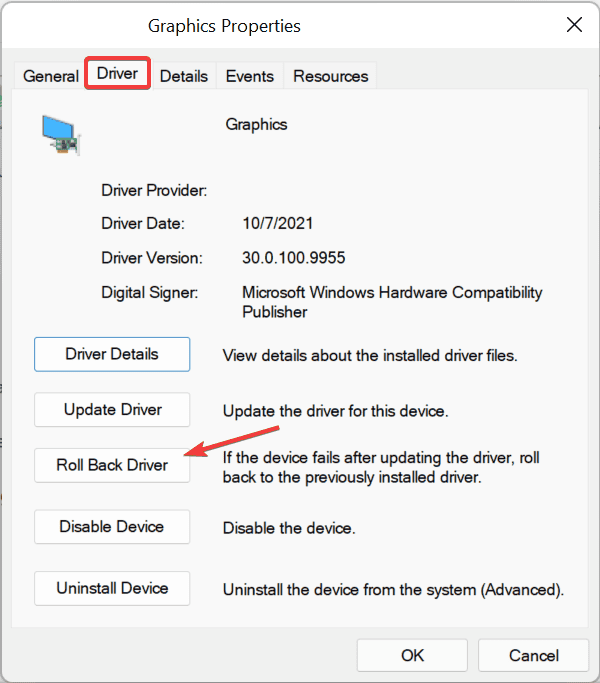Select the Driver tab
Image resolution: width=600 pixels, height=683 pixels.
coord(117,73)
